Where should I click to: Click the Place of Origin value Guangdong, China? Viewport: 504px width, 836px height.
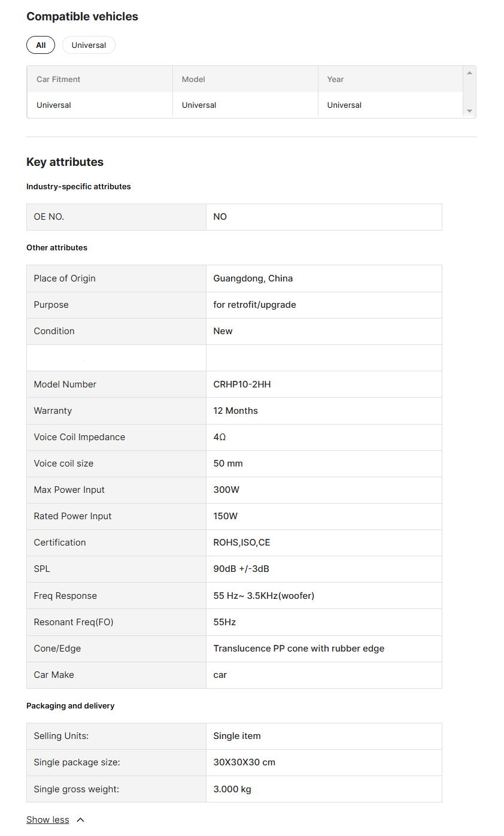(x=253, y=278)
